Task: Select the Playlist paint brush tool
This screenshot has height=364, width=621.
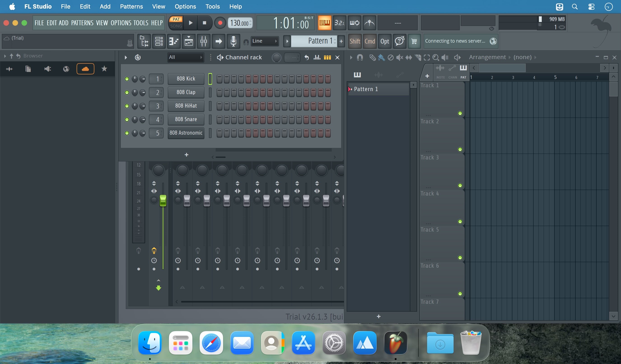Action: tap(381, 57)
